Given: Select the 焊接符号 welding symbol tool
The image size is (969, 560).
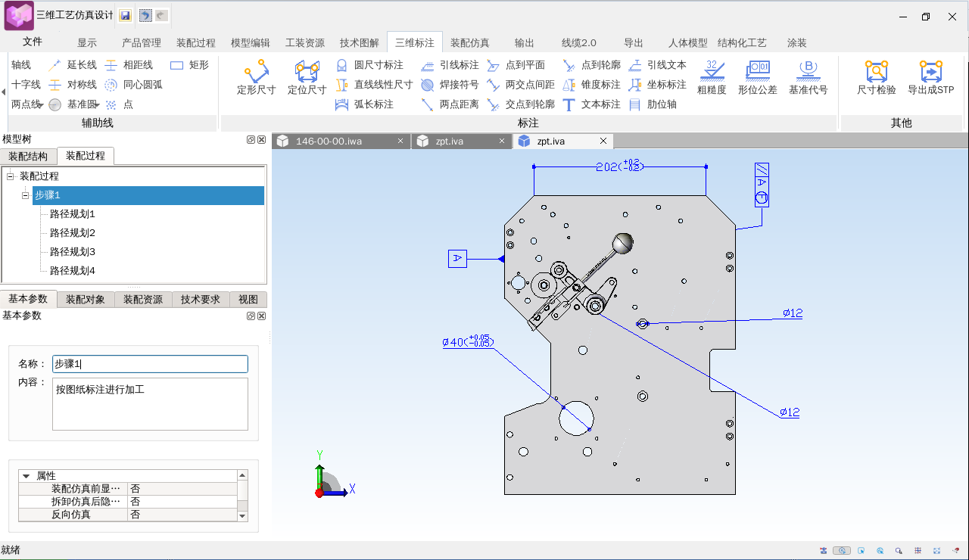Looking at the screenshot, I should coord(450,85).
